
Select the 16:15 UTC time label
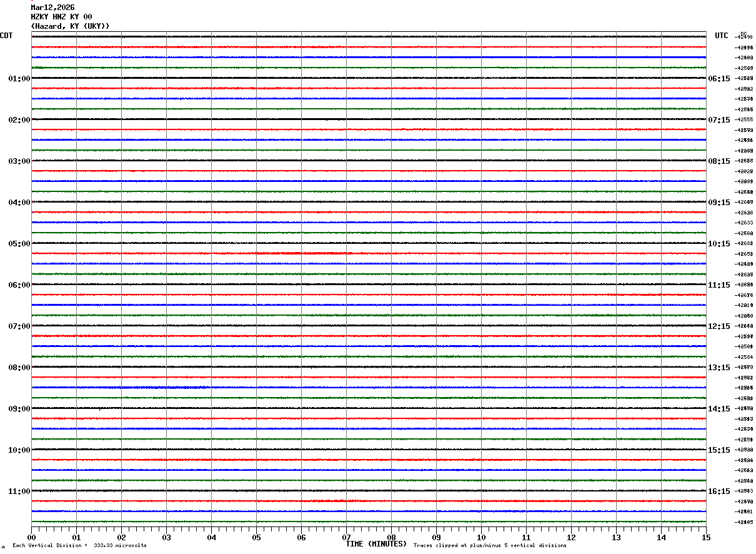tap(719, 491)
